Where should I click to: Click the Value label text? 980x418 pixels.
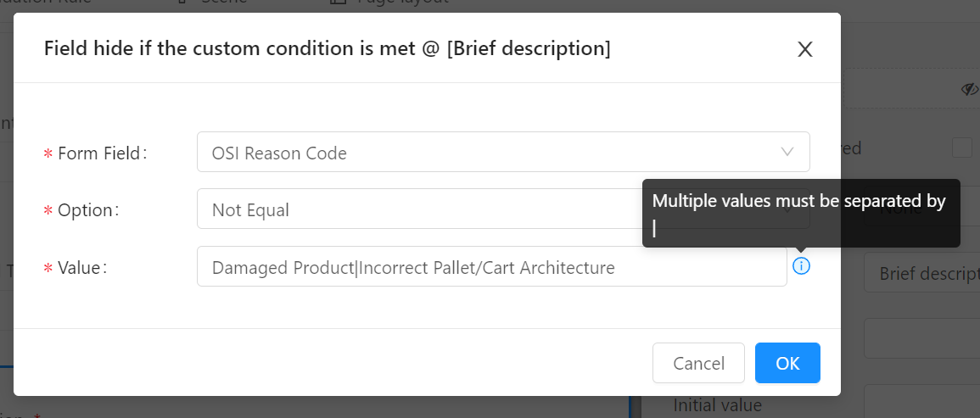81,267
